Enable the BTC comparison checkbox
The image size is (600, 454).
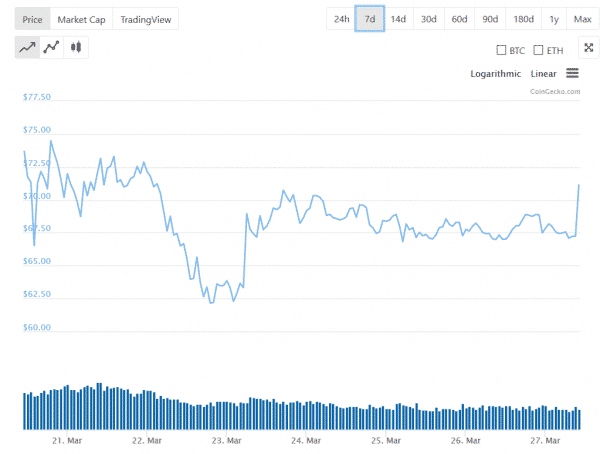501,50
